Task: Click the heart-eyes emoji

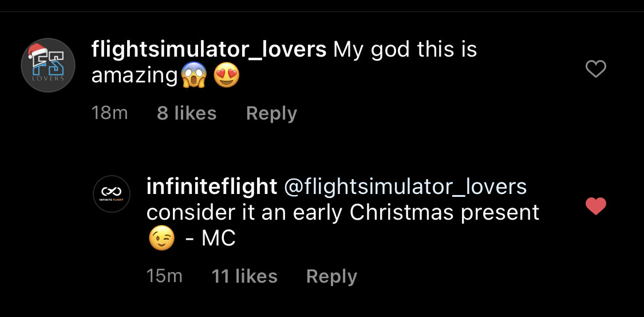Action: coord(226,76)
